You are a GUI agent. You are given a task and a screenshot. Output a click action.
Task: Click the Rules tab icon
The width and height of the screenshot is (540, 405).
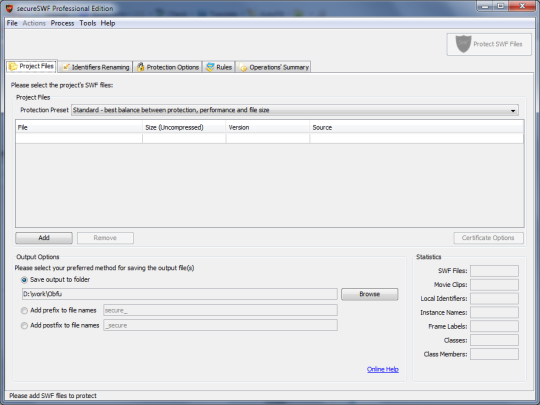coord(210,67)
